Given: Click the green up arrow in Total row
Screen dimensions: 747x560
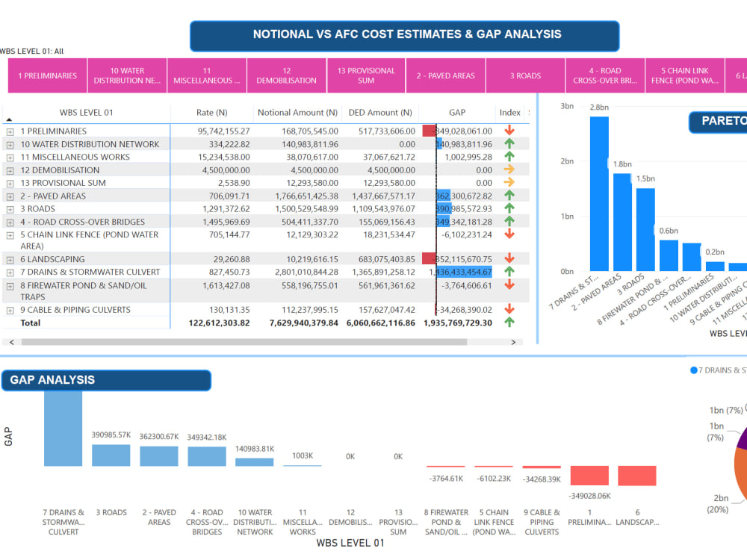Looking at the screenshot, I should point(509,322).
